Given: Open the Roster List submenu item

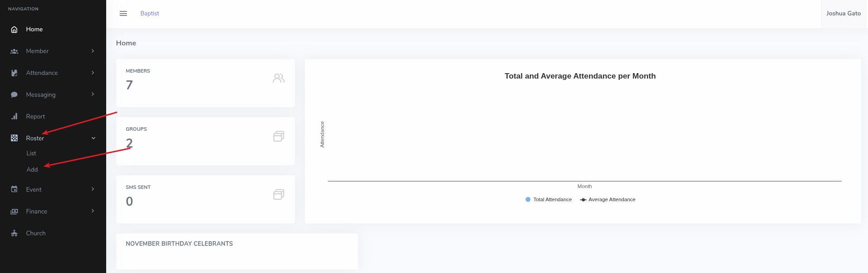Looking at the screenshot, I should pos(31,154).
